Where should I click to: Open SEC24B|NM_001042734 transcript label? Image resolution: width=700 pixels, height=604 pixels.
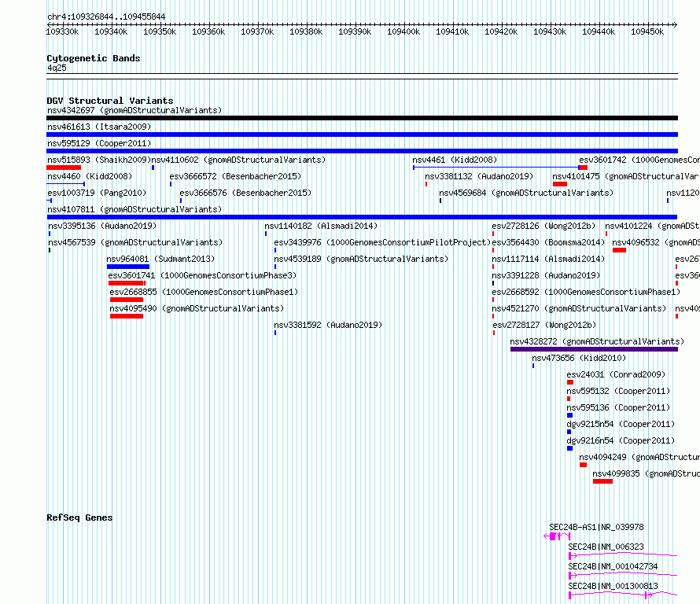point(613,566)
